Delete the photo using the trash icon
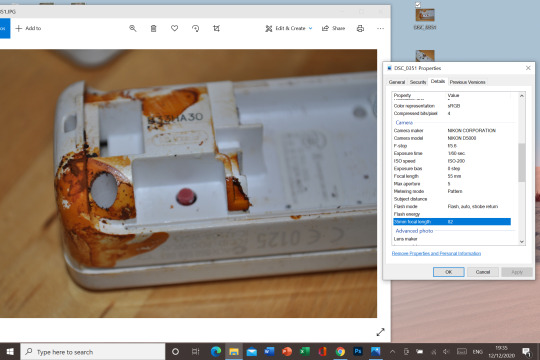The height and width of the screenshot is (360, 540). 154,28
